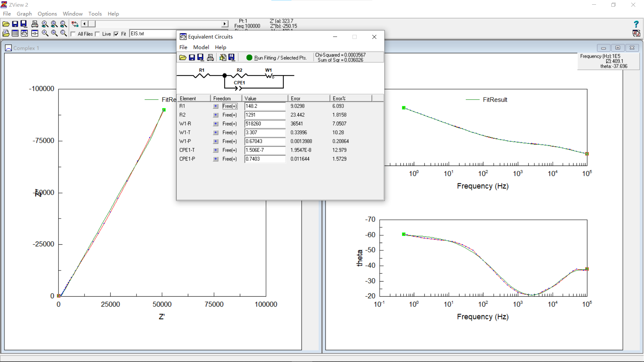Click the Print icon in main toolbar
Screen dimensions: 644x362
click(35, 24)
